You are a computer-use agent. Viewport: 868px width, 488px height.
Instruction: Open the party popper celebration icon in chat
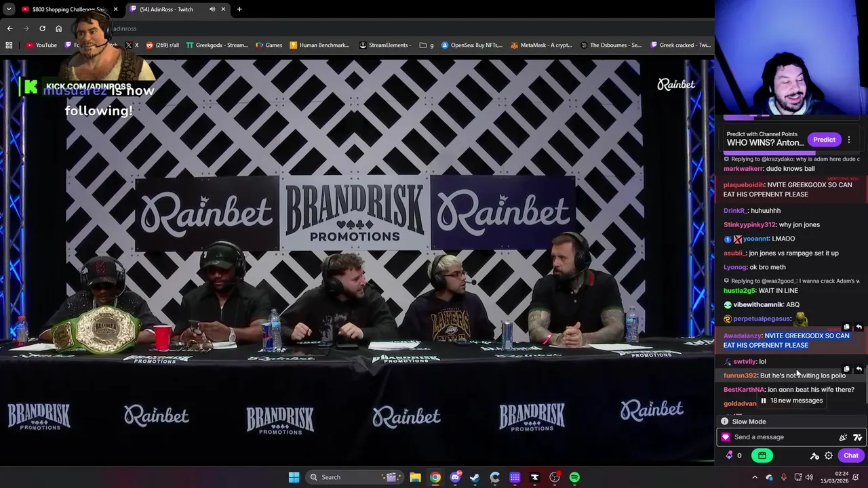point(843,437)
